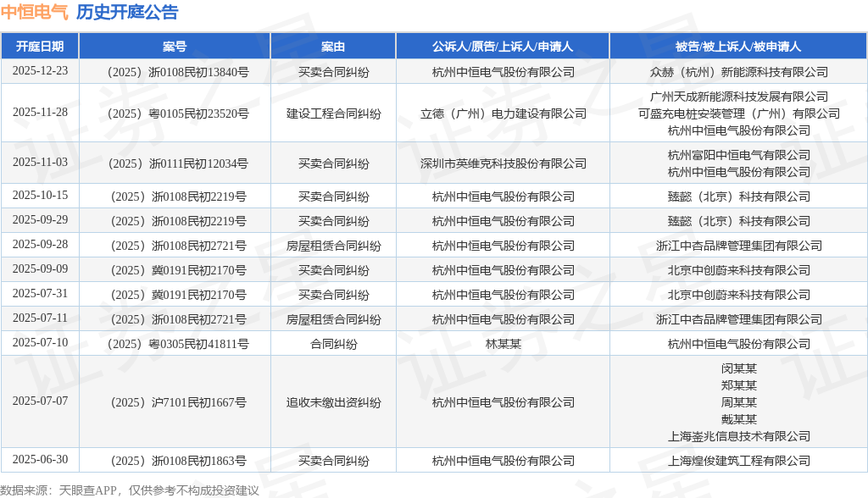This screenshot has width=868, height=498.
Task: Click case number 浙0108民初2721号 in 2025-07-11 row
Action: (178, 319)
